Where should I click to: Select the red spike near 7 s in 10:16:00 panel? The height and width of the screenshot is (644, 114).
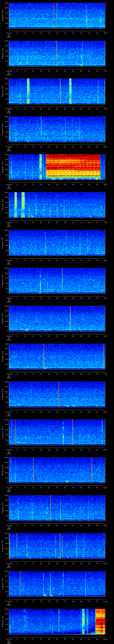(x=20, y=584)
